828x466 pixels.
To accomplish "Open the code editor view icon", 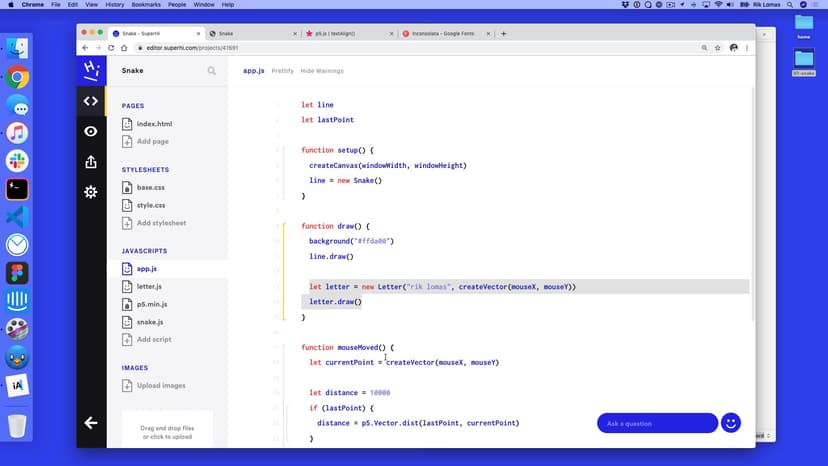I will 91,101.
